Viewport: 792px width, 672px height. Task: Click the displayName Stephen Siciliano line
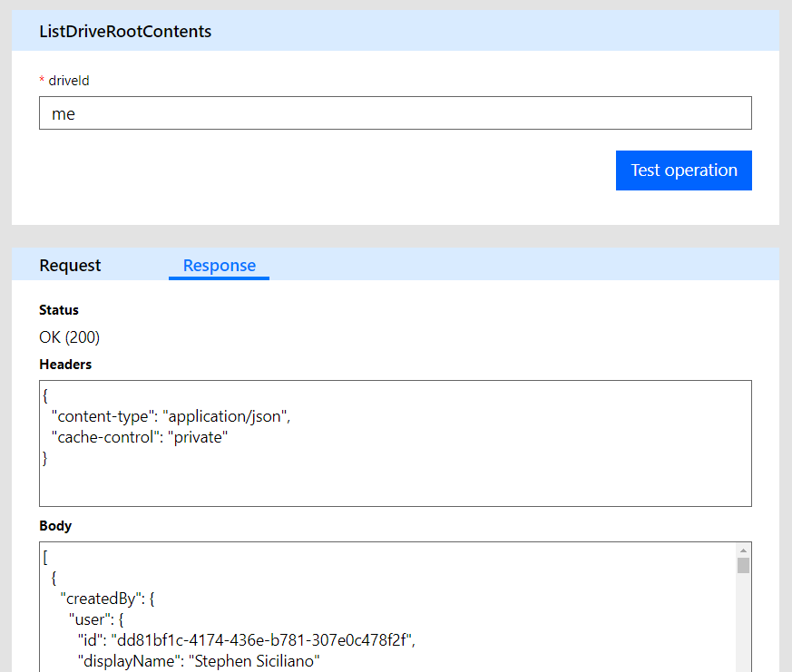pos(200,661)
